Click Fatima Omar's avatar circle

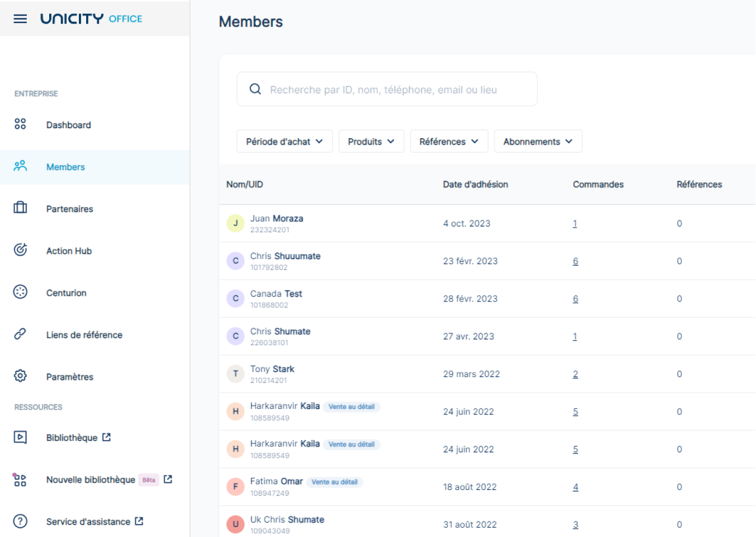pyautogui.click(x=235, y=487)
